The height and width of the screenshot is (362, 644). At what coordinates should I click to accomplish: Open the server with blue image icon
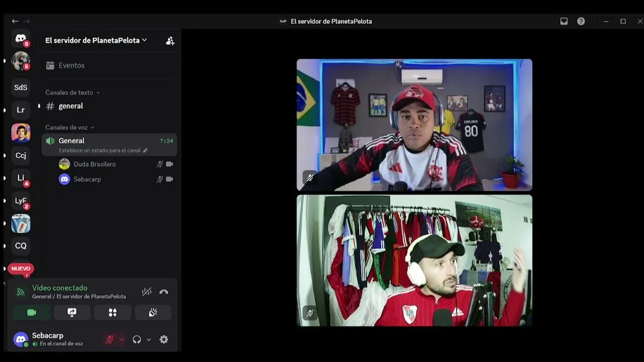click(x=21, y=223)
